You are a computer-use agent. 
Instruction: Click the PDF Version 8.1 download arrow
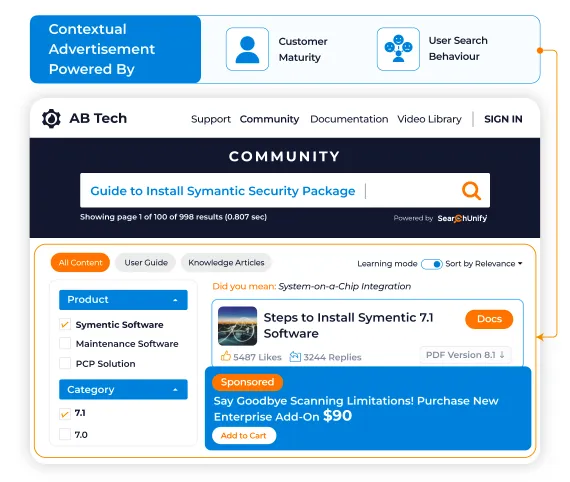click(x=502, y=355)
